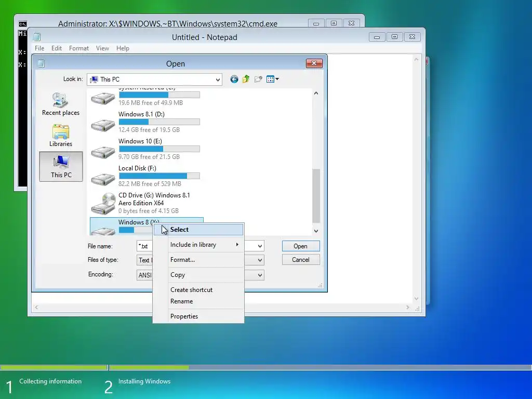Click the '12.4 GB free of 19.5 GB' text

tap(149, 129)
